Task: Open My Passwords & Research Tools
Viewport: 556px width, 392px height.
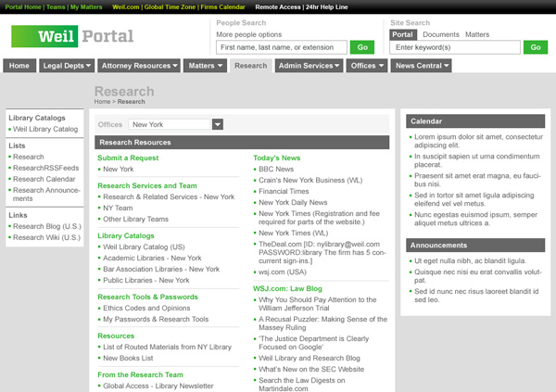Action: tap(156, 320)
